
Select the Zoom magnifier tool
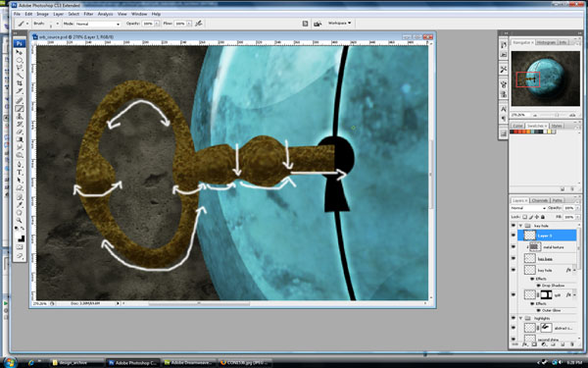pos(20,221)
